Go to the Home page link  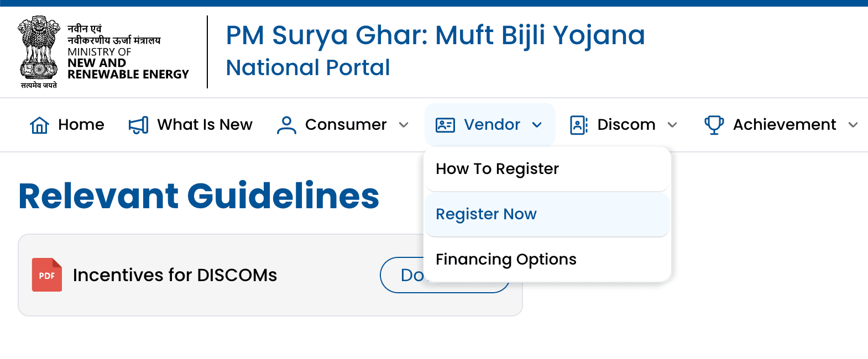pyautogui.click(x=81, y=125)
